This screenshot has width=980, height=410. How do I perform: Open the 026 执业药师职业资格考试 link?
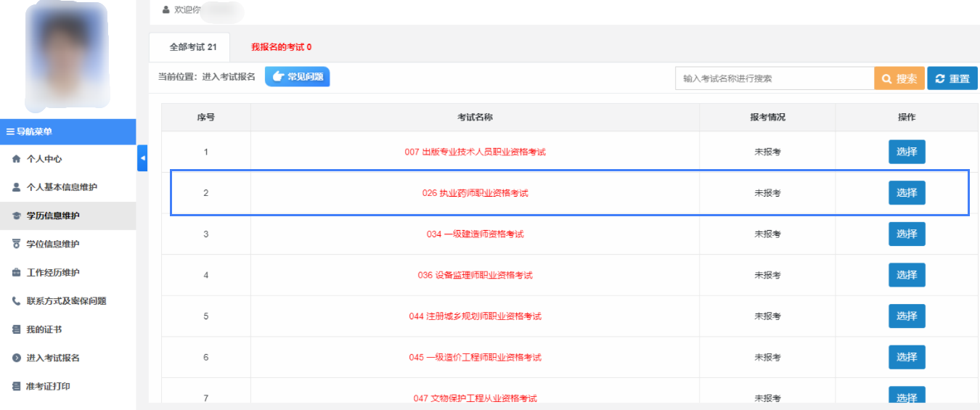tap(475, 193)
